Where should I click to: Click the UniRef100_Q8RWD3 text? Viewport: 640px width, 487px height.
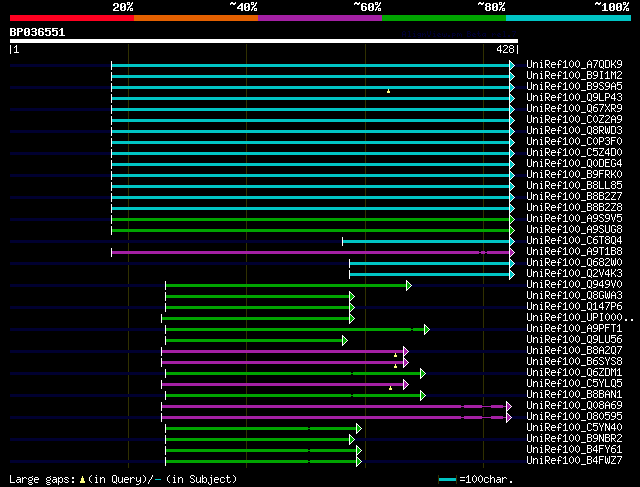(574, 131)
